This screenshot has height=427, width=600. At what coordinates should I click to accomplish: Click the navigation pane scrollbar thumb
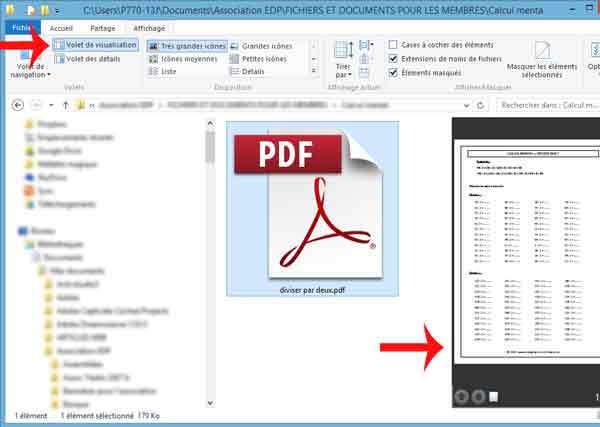coord(210,146)
